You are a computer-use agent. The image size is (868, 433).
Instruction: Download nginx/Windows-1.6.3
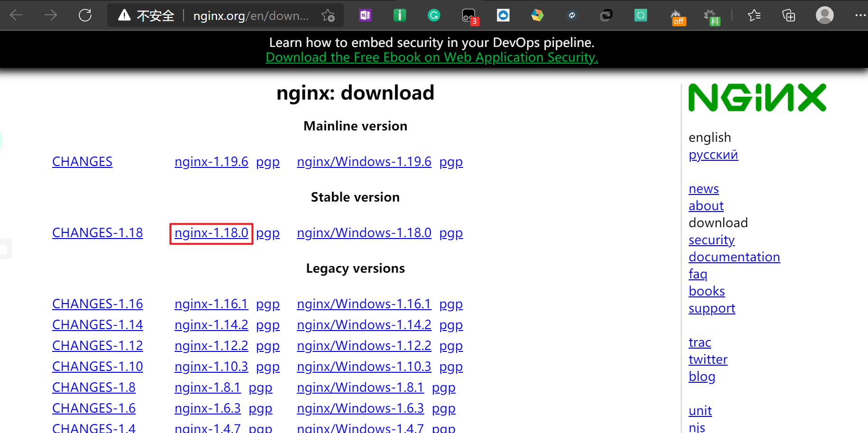[x=360, y=408]
